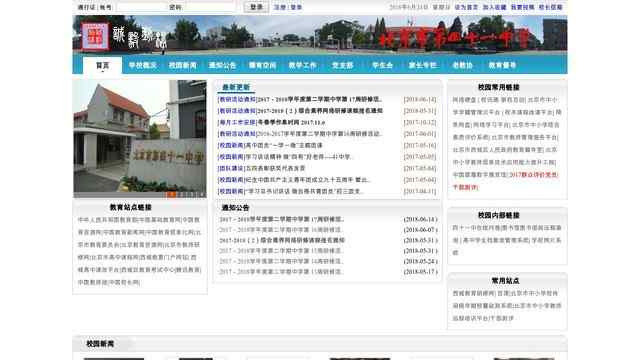Click the school crest logo in the banner

tap(95, 36)
